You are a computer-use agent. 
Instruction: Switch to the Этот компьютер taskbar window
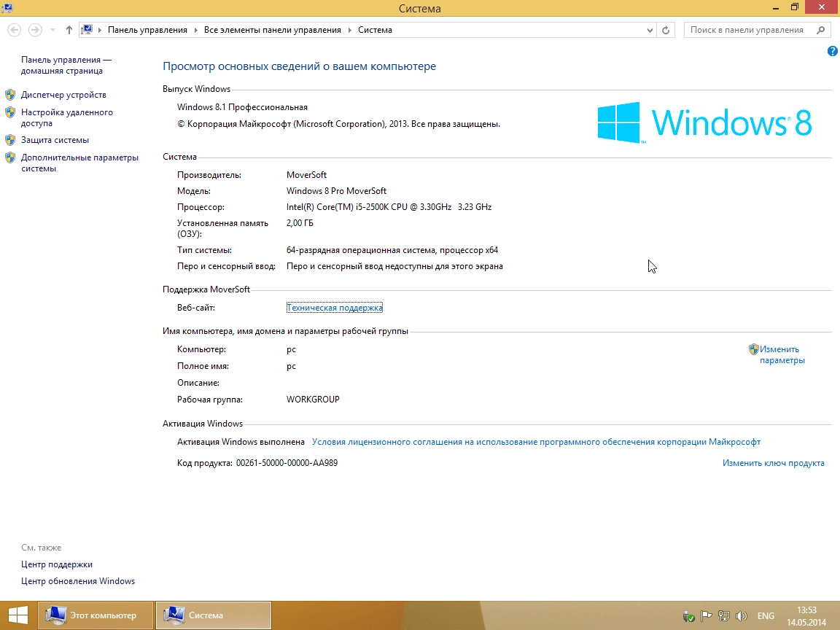[96, 615]
